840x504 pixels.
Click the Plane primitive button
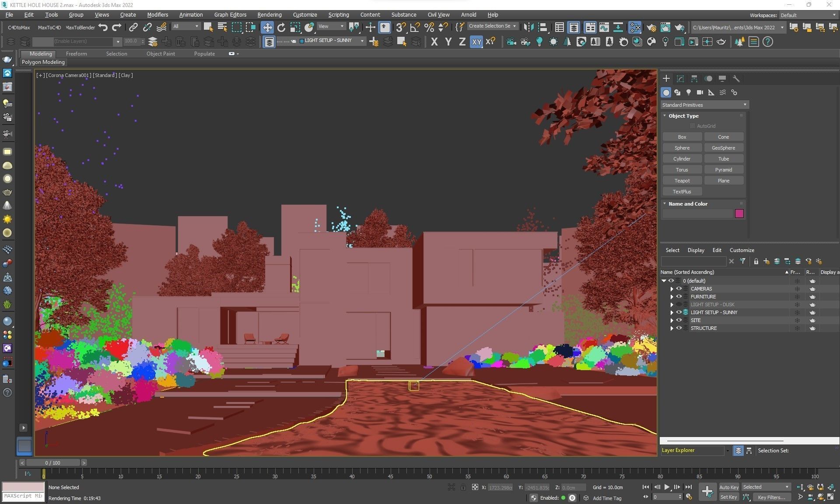point(724,181)
